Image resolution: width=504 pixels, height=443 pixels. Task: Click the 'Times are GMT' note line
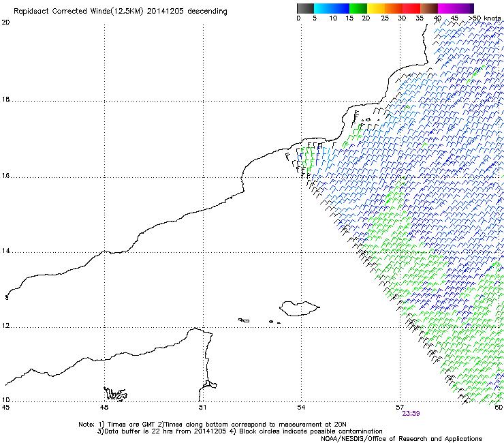tap(212, 425)
